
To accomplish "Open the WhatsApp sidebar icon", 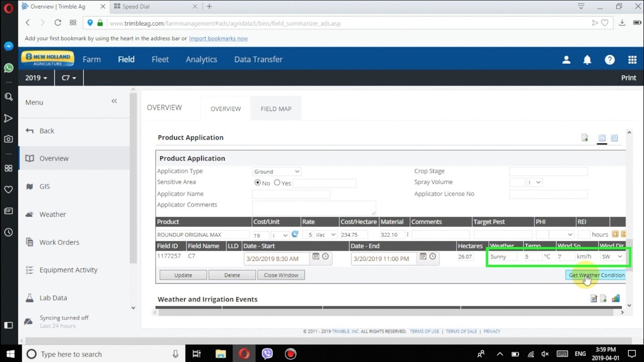I will [9, 68].
